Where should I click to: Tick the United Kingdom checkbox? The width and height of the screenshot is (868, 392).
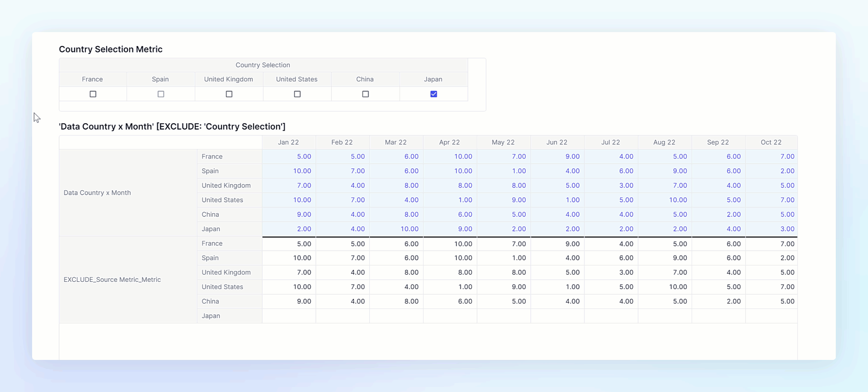pos(229,94)
